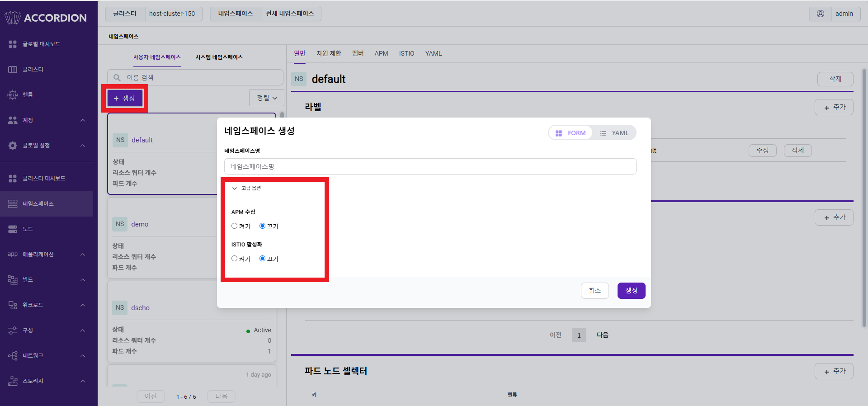The image size is (868, 406).
Task: Click the 클러스터 sidebar icon
Action: point(13,69)
